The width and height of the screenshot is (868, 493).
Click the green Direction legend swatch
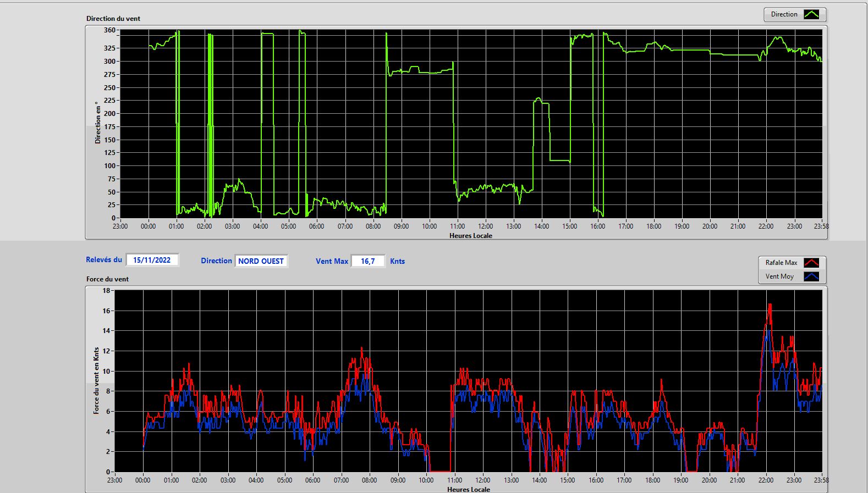811,14
